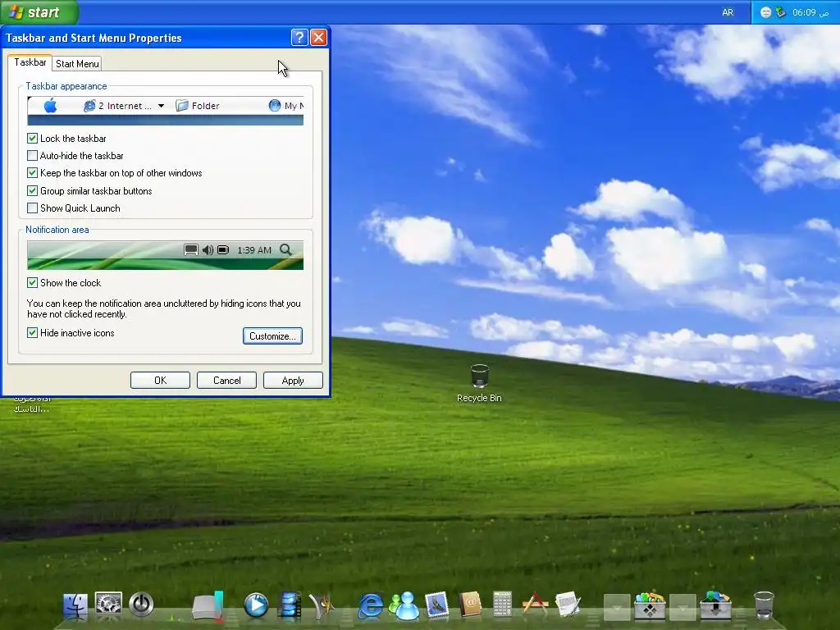The image size is (840, 630).
Task: Open Internet Explorer from the dock
Action: pyautogui.click(x=371, y=606)
